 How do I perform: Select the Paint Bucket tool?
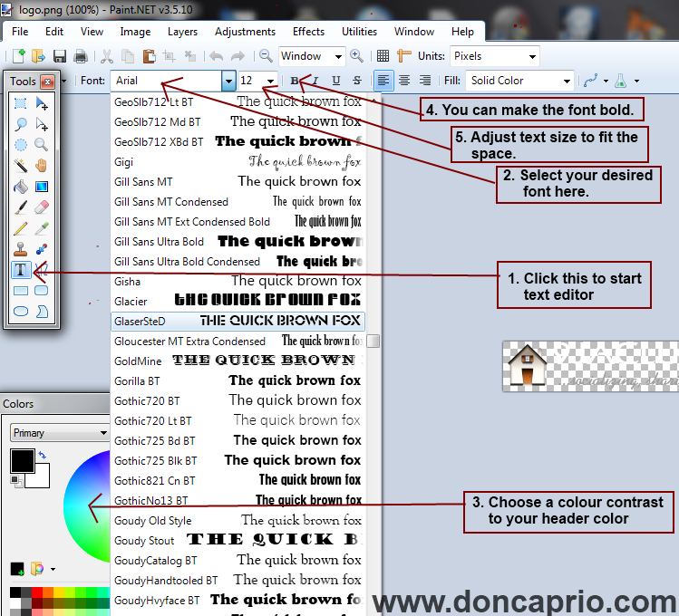[20, 187]
